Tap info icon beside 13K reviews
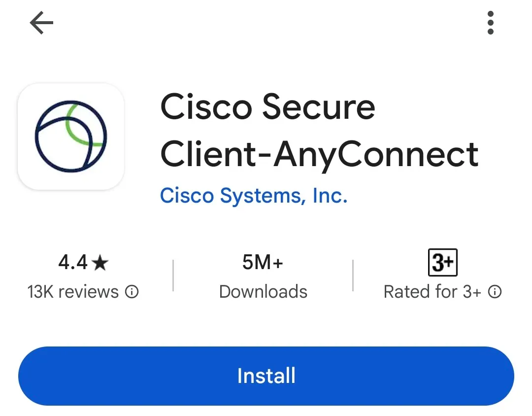532x416 pixels. pyautogui.click(x=132, y=292)
